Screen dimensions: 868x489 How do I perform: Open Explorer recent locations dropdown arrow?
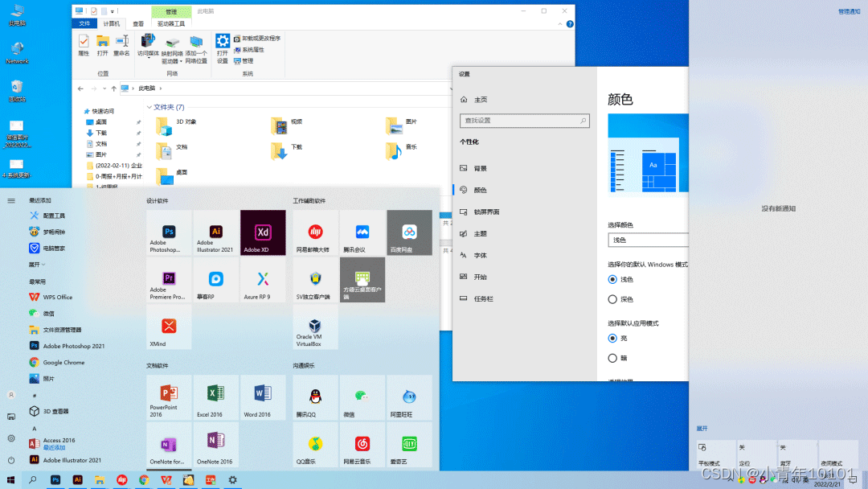104,88
